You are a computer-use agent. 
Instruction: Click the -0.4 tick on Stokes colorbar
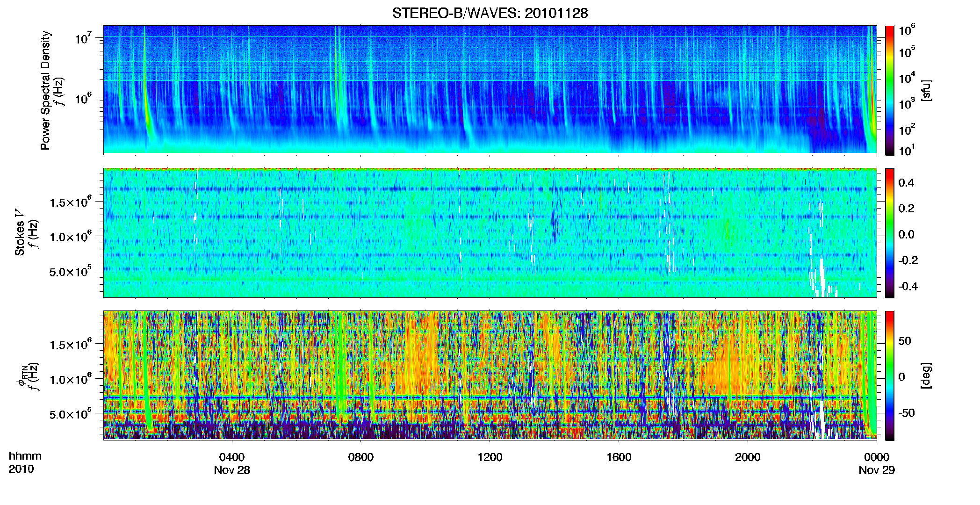(908, 287)
